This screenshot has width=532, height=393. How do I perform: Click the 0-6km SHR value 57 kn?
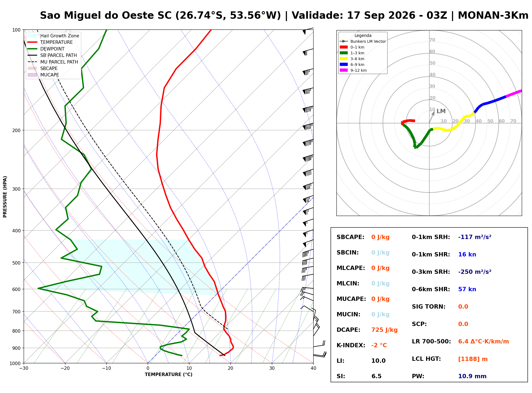click(x=467, y=289)
